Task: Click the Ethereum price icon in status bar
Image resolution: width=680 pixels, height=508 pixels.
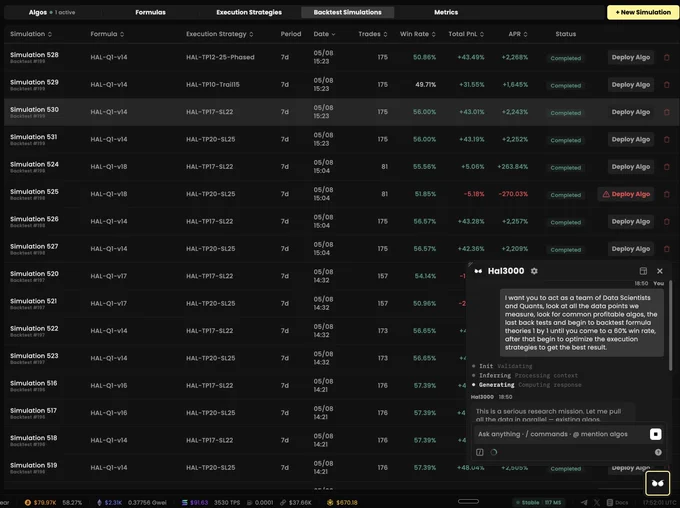Action: click(99, 502)
